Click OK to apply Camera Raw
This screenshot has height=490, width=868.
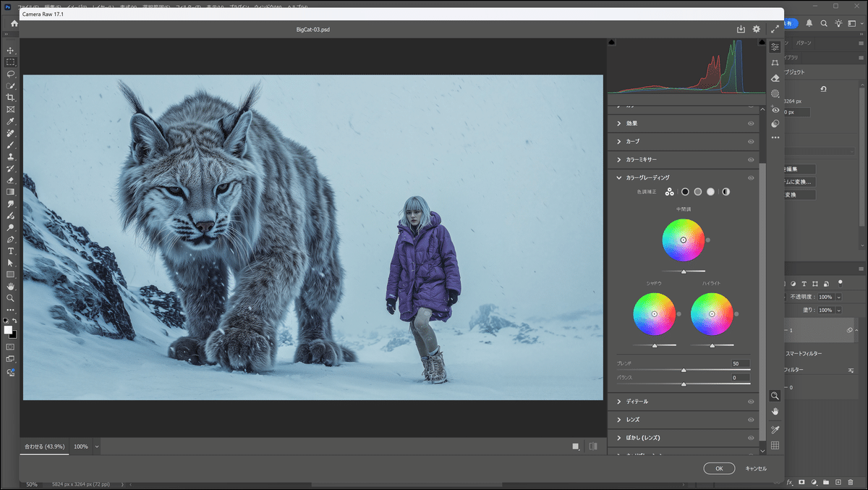719,468
